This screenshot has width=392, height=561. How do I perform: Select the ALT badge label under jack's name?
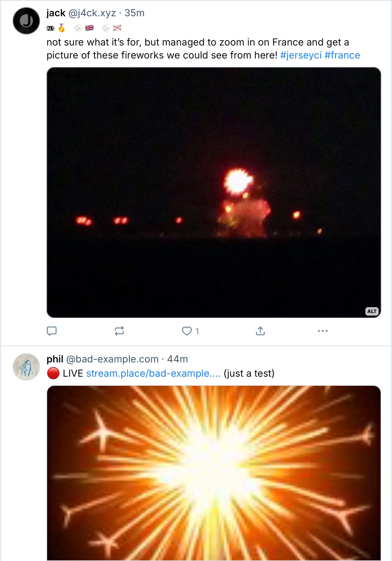pos(50,28)
